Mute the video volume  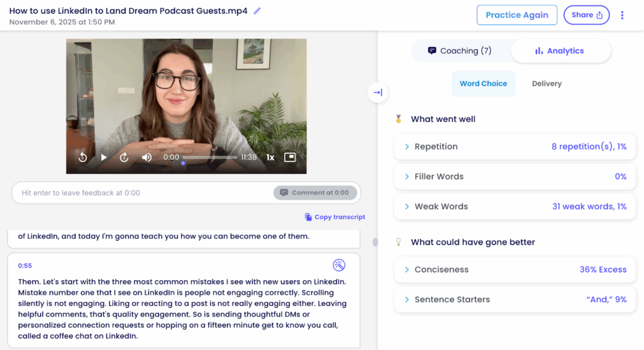[147, 157]
